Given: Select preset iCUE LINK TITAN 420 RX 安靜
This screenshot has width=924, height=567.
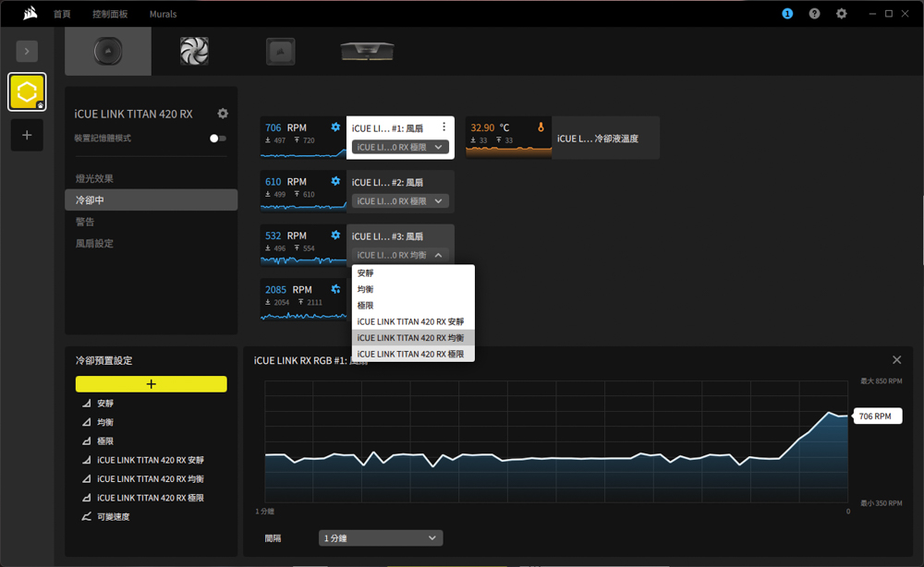Looking at the screenshot, I should click(x=152, y=460).
